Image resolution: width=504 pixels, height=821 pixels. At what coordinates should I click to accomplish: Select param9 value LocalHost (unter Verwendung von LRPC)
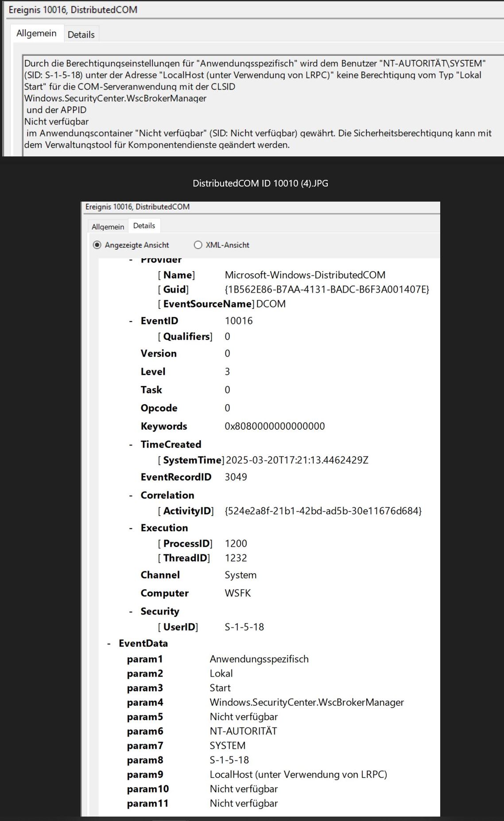point(299,774)
